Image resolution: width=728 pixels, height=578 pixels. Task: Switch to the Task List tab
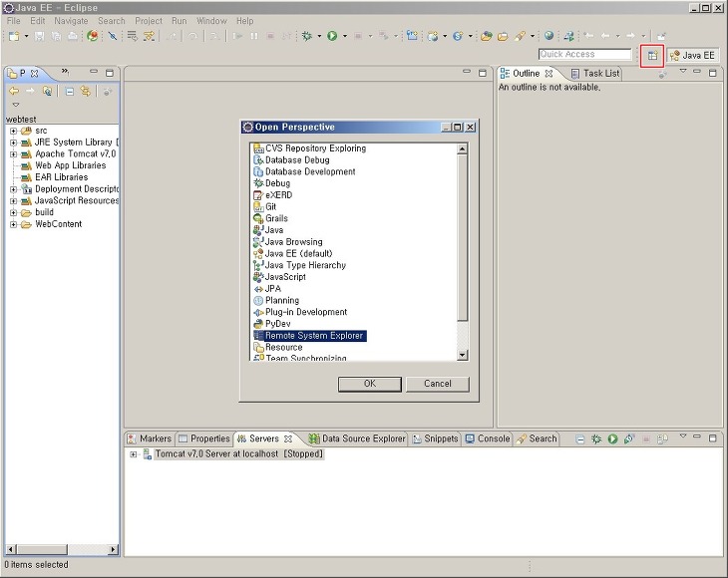pos(595,74)
